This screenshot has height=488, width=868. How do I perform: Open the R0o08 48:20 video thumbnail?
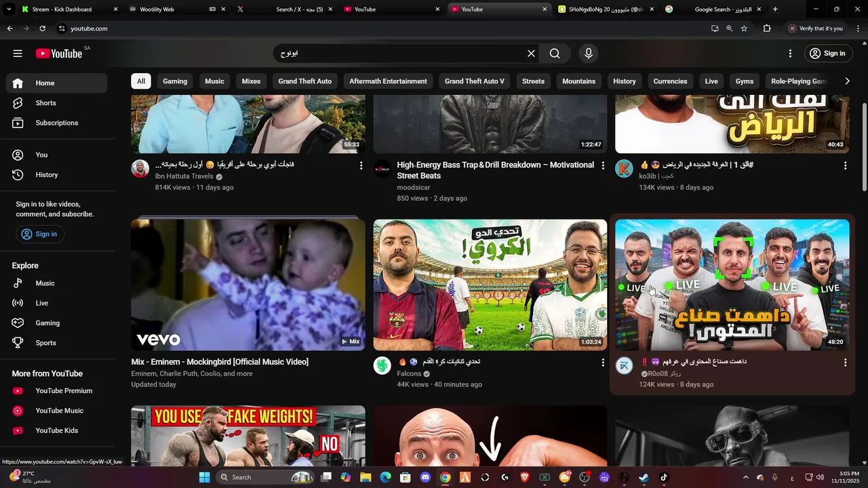732,285
